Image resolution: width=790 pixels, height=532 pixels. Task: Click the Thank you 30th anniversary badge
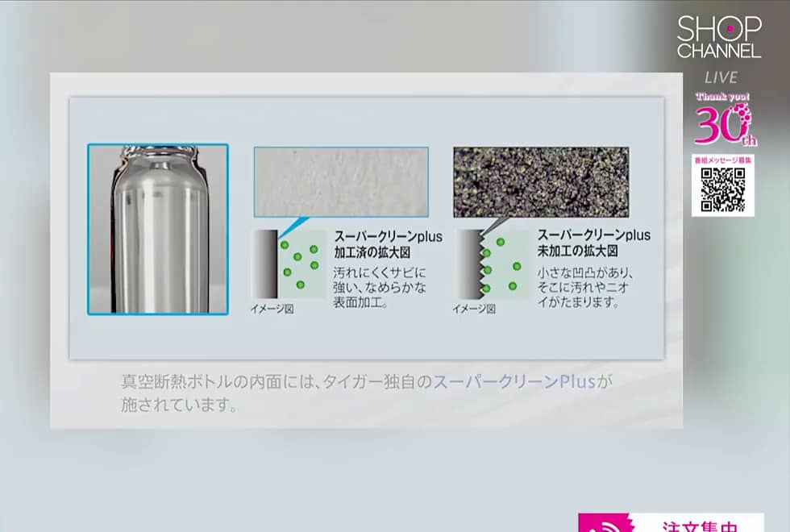point(724,120)
